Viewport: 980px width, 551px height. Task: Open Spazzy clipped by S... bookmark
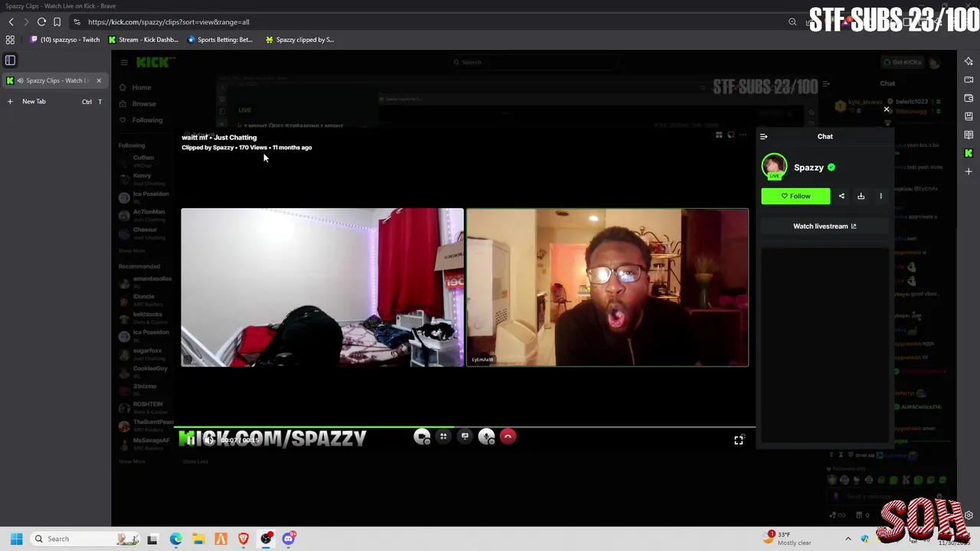(299, 40)
